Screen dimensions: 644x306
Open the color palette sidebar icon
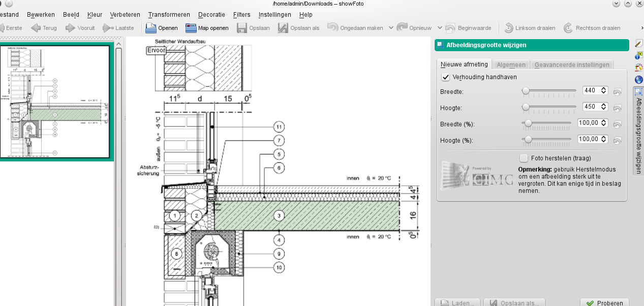(x=639, y=67)
